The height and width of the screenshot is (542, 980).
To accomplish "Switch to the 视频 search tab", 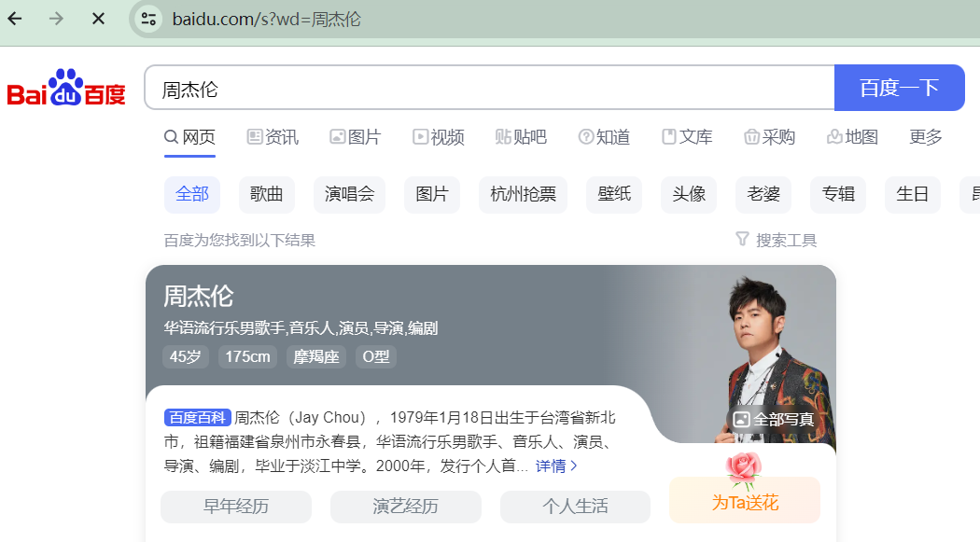I will pos(438,137).
